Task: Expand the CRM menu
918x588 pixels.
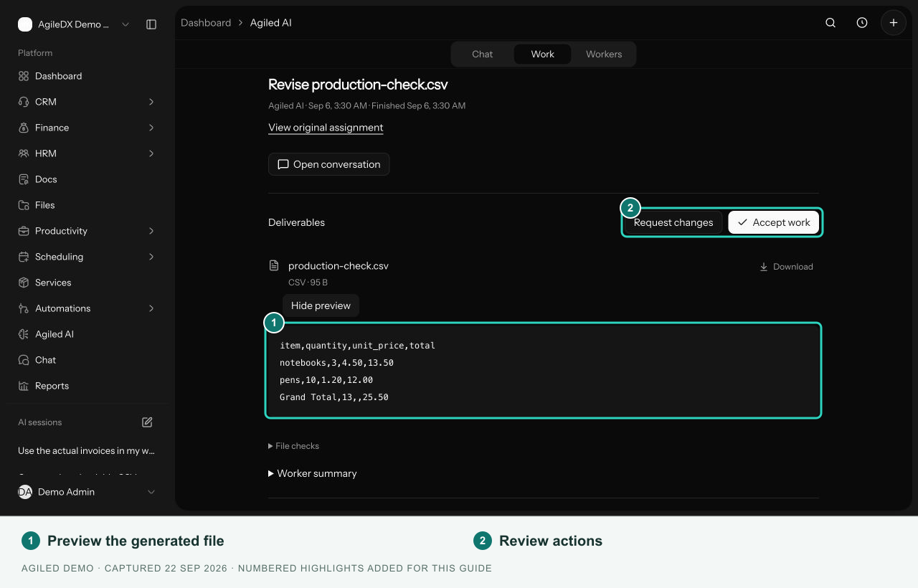Action: coord(86,102)
